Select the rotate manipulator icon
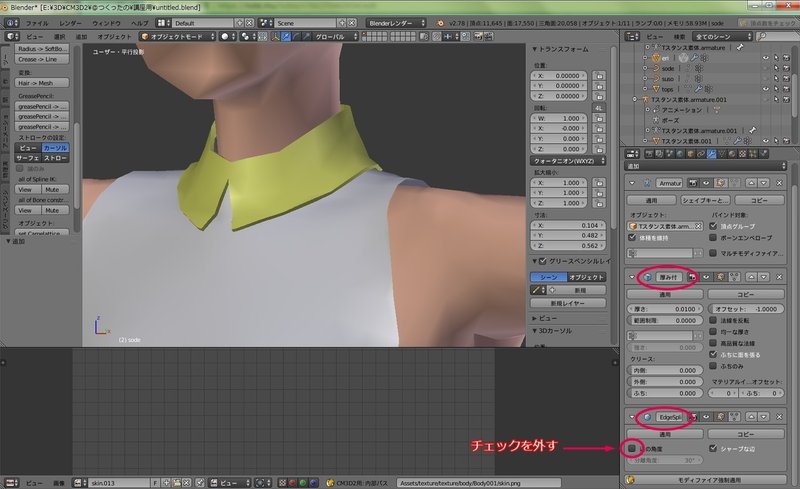This screenshot has height=489, width=800. coord(296,37)
